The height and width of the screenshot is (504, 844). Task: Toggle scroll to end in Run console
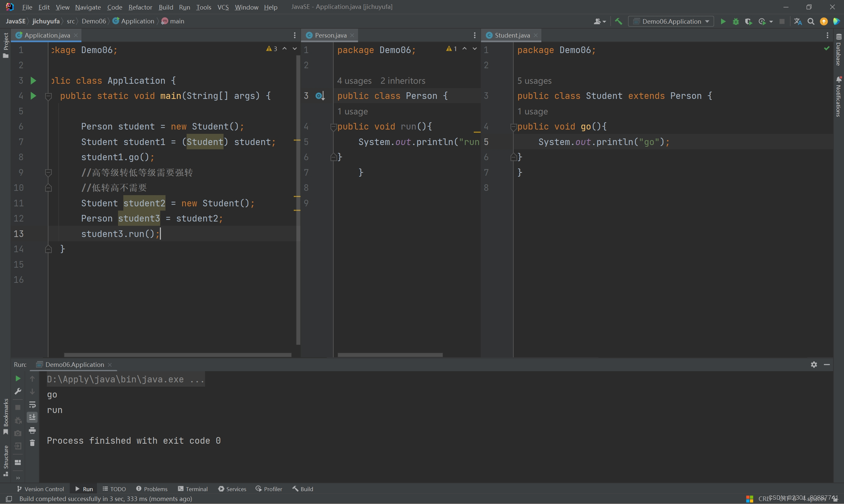pyautogui.click(x=32, y=417)
